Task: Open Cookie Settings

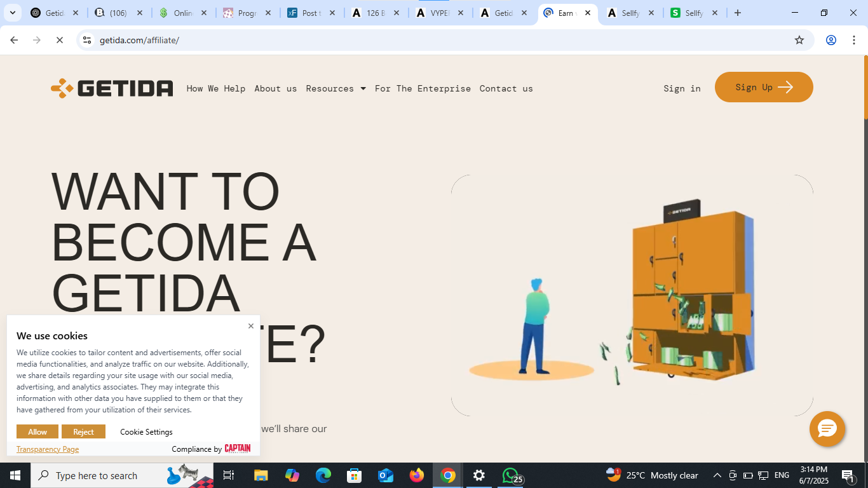Action: click(x=146, y=431)
